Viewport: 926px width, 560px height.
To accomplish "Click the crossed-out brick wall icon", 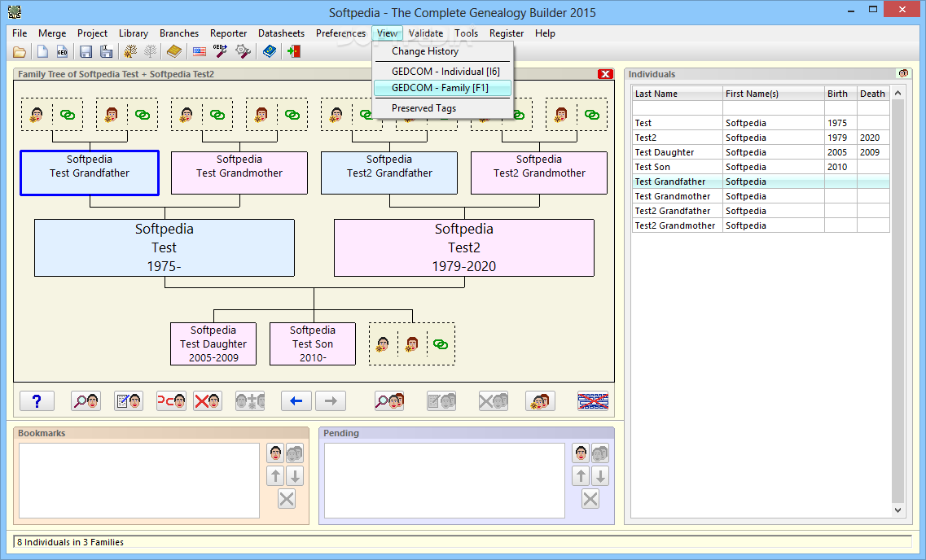I will tap(593, 401).
